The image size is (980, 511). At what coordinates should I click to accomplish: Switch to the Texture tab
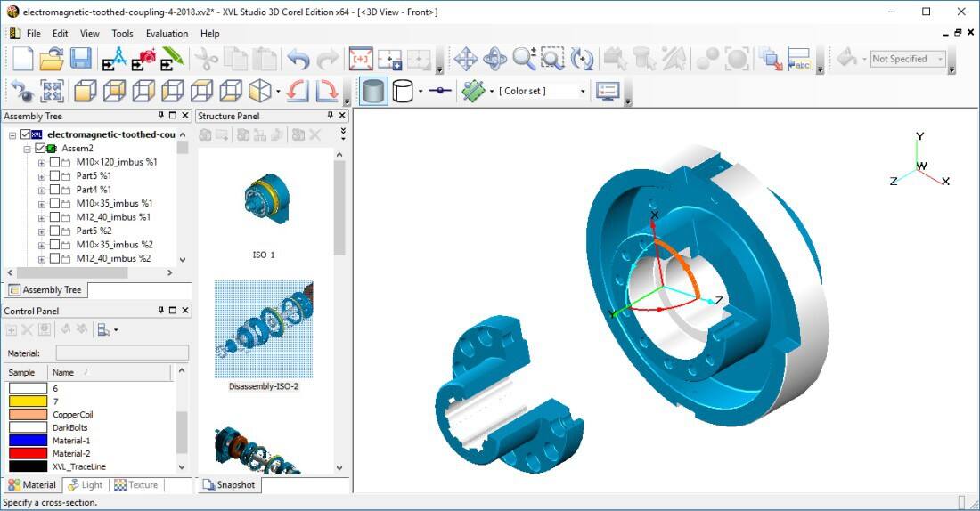click(x=136, y=485)
